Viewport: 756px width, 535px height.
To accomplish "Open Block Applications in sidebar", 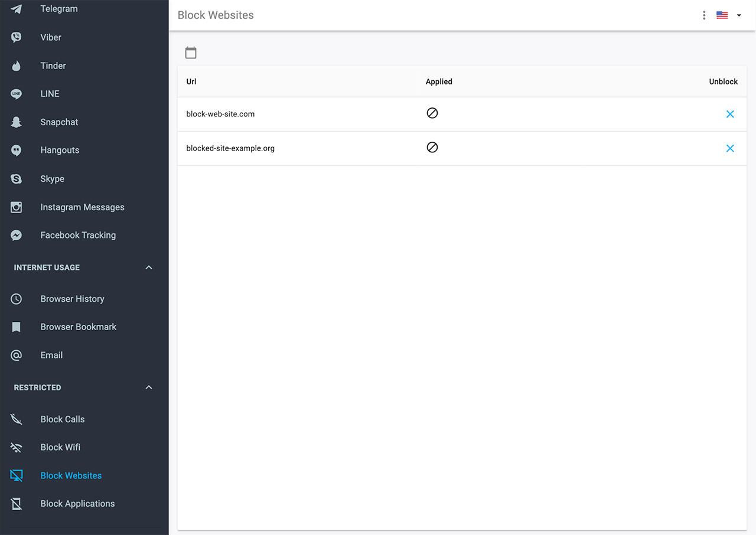I will (x=77, y=504).
